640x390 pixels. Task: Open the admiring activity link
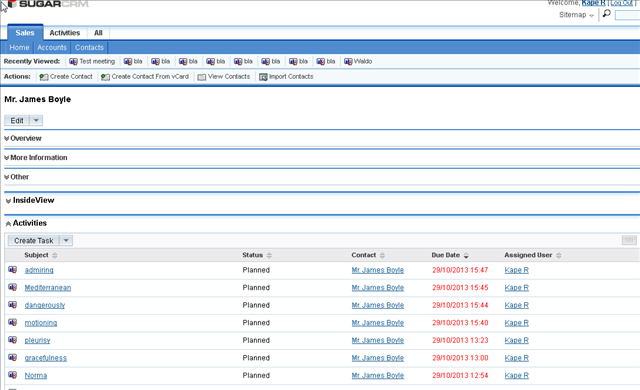pyautogui.click(x=39, y=270)
